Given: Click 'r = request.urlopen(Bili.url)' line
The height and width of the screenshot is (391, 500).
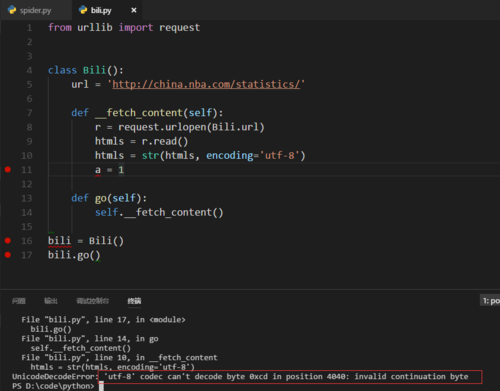Looking at the screenshot, I should 180,127.
